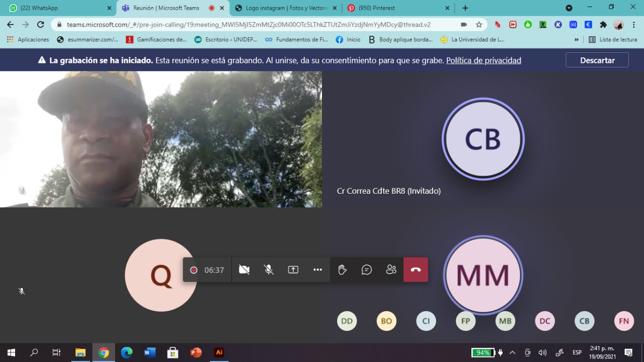
Task: Select the CB participant avatar circle
Action: (x=483, y=139)
